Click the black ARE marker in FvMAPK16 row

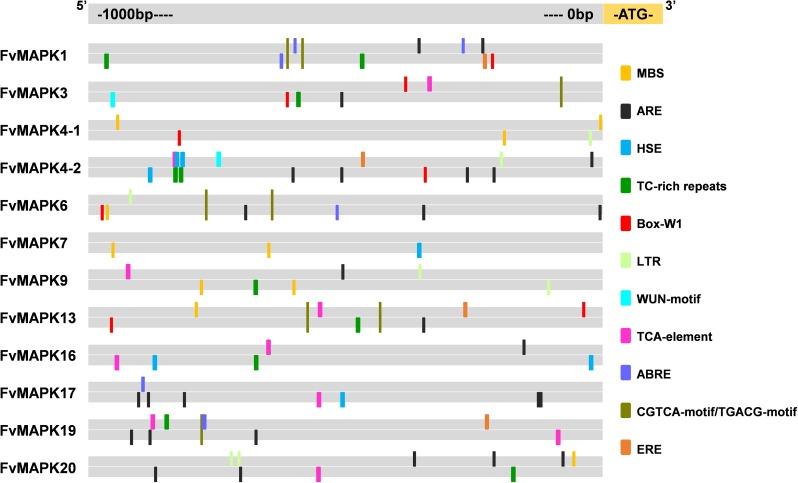point(524,347)
